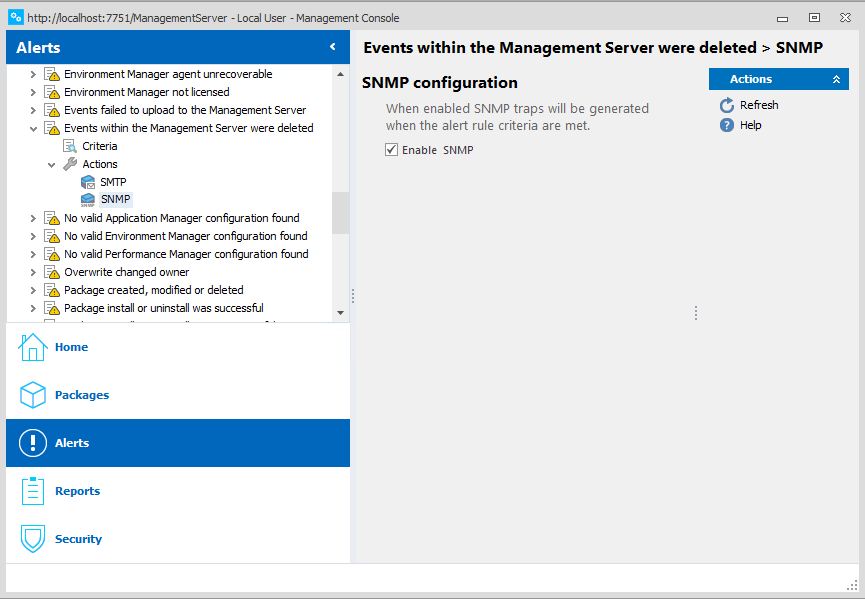Collapse the Events within Management Server deleted node
865x599 pixels.
click(x=33, y=127)
